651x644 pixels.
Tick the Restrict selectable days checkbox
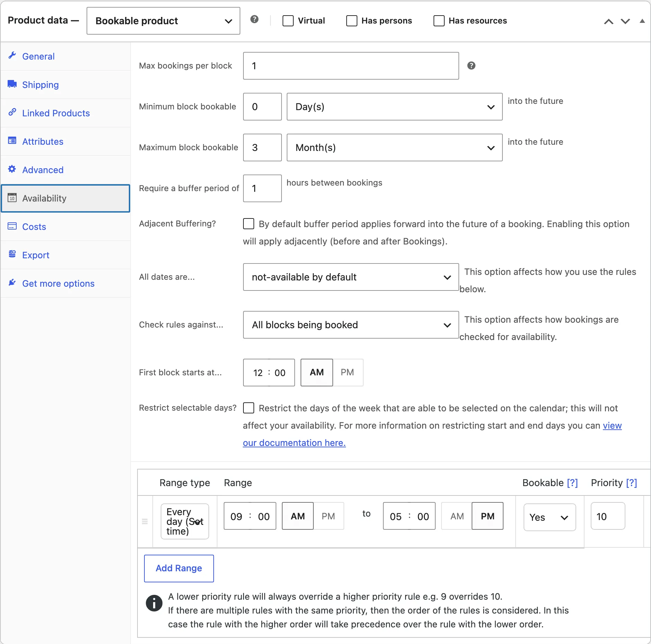pyautogui.click(x=249, y=408)
